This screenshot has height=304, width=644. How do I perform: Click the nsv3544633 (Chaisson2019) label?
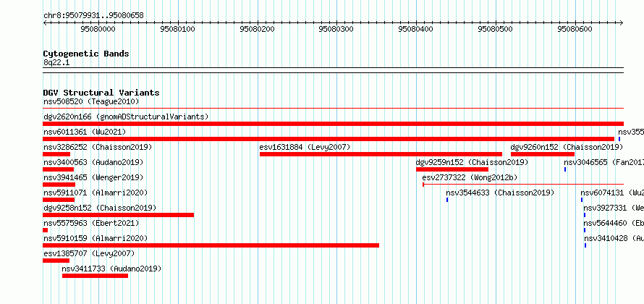tap(500, 193)
